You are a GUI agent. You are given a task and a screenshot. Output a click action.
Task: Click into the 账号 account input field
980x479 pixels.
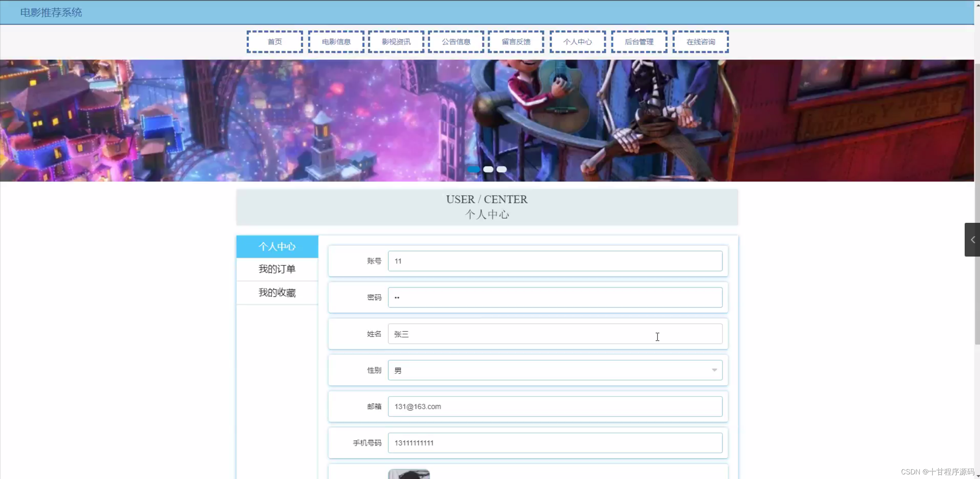[x=555, y=261]
